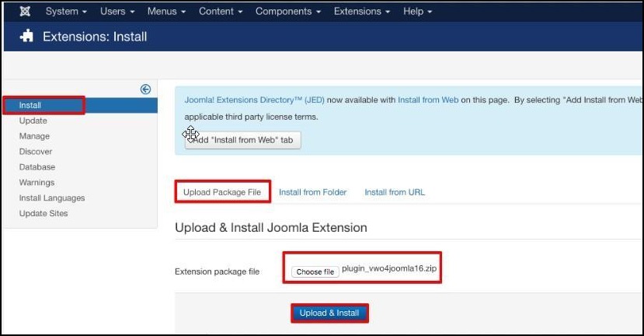644x336 pixels.
Task: Click the Install from Web link
Action: tap(428, 100)
